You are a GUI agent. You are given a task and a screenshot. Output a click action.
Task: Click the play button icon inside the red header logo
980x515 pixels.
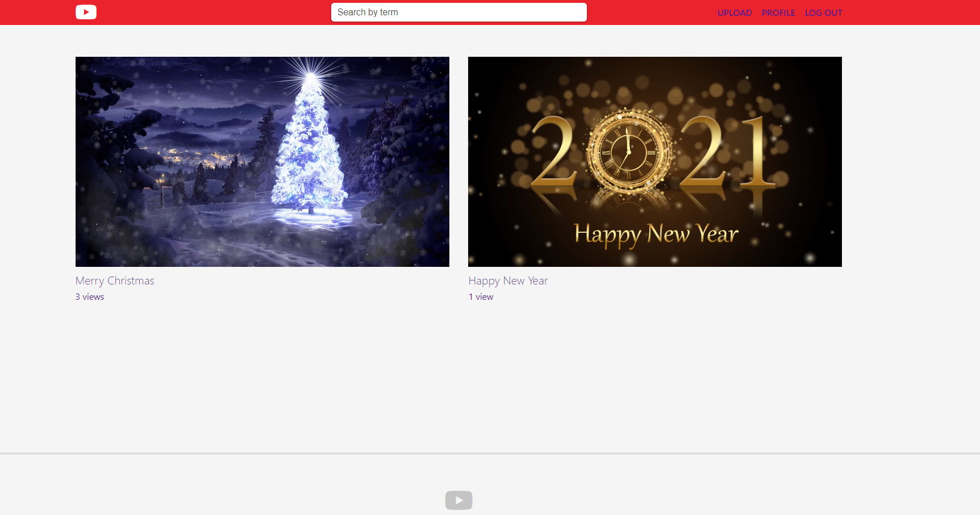86,12
